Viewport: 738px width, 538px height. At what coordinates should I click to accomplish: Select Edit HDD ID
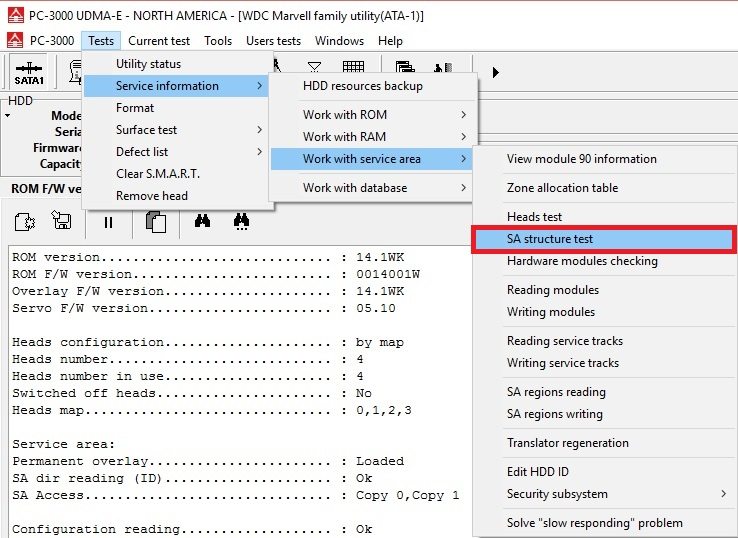[x=605, y=472]
